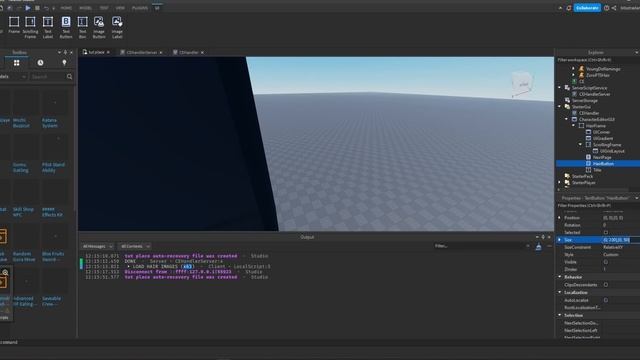This screenshot has height=360, width=640.
Task: Collapse the Behavior properties section
Action: (x=560, y=277)
